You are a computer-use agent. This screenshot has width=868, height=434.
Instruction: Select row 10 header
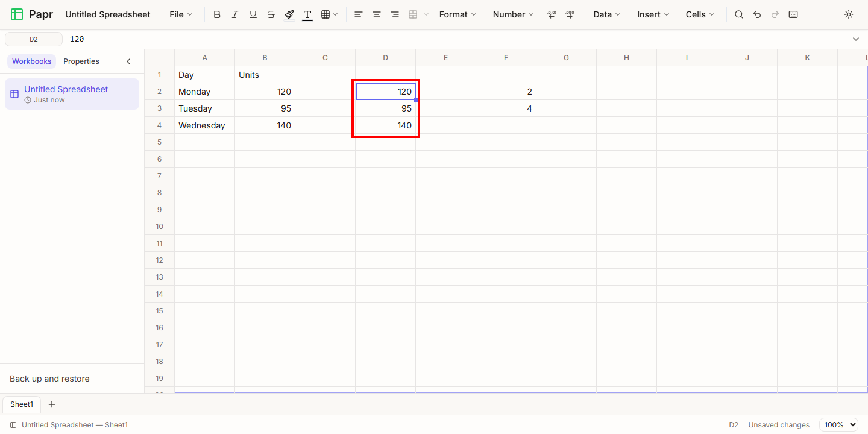160,227
